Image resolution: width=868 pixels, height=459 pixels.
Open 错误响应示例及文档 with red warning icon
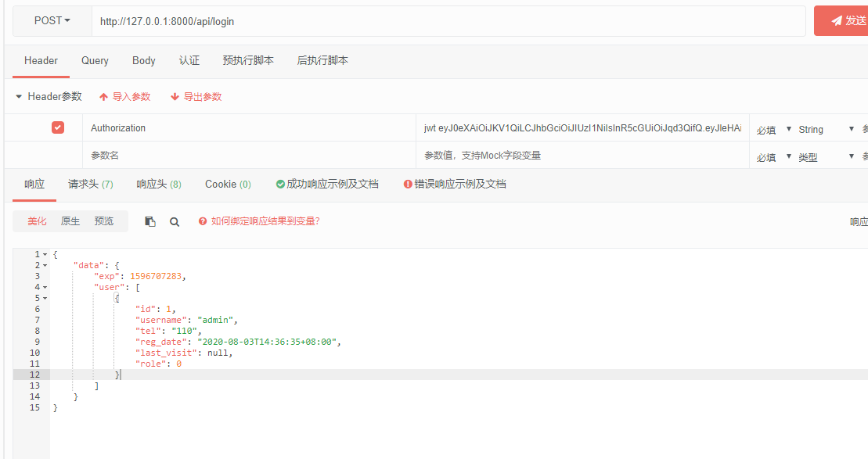[455, 185]
